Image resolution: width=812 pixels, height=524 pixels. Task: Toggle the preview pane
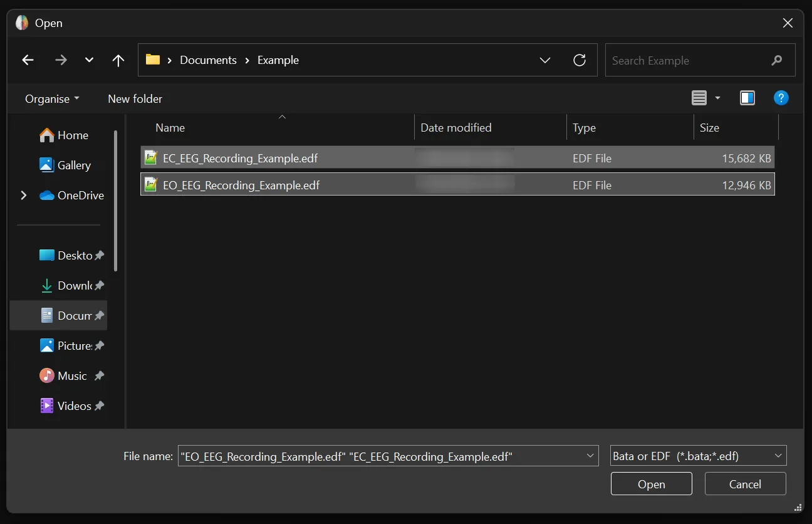click(747, 98)
